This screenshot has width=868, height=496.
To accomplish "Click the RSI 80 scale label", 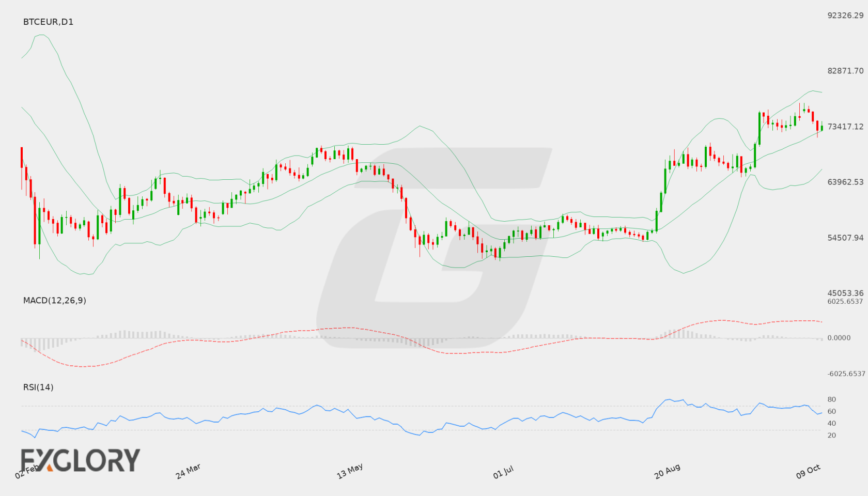I will point(832,399).
